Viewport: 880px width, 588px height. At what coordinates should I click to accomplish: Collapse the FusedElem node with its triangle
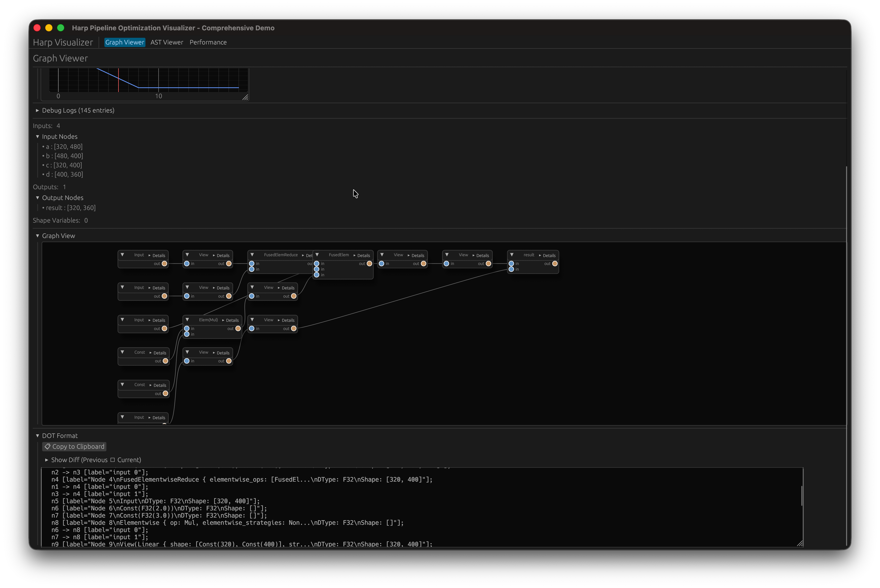tap(317, 255)
